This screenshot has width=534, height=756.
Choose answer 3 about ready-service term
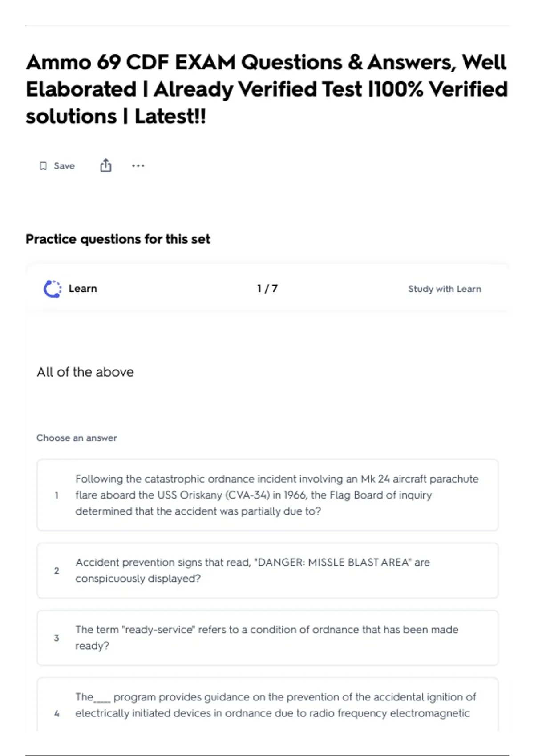pyautogui.click(x=267, y=638)
